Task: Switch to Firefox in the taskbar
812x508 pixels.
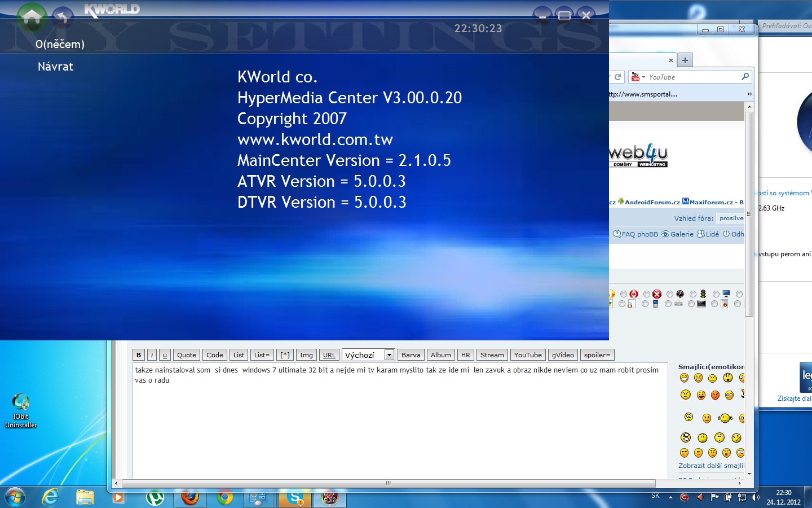Action: point(190,497)
